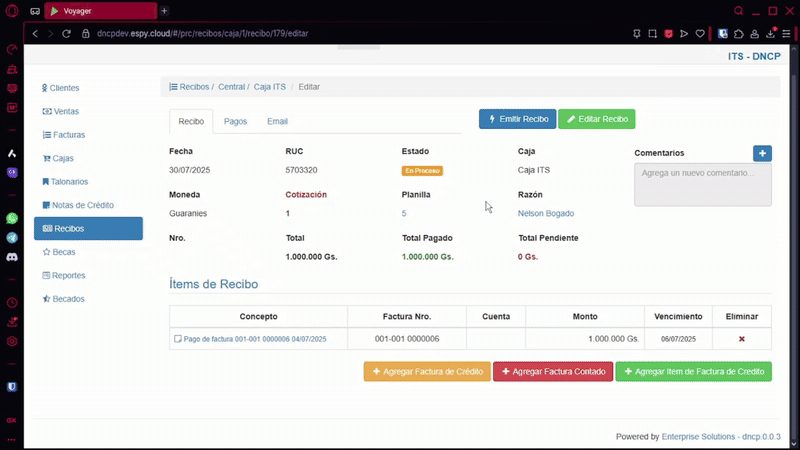The image size is (800, 450).
Task: Open browser history clock icon in sidebar
Action: [x=12, y=302]
